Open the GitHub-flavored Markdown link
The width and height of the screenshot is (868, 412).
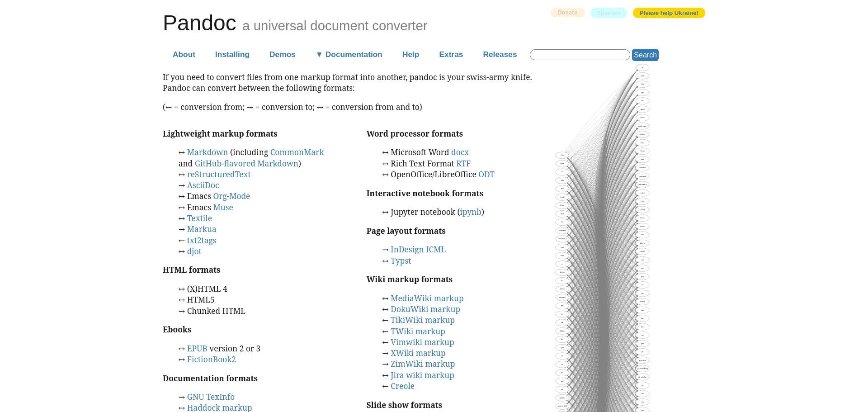(246, 164)
